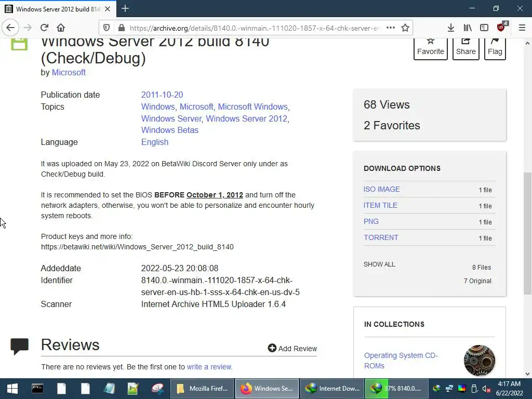
Task: Launch Command Prompt from taskbar
Action: coord(37,389)
